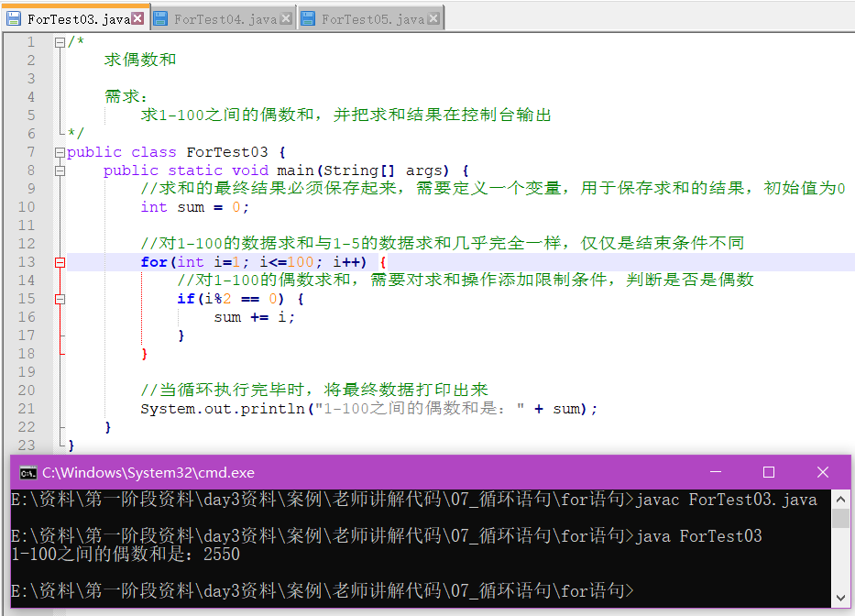
Task: Click line number 21 in the gutter
Action: 27,409
